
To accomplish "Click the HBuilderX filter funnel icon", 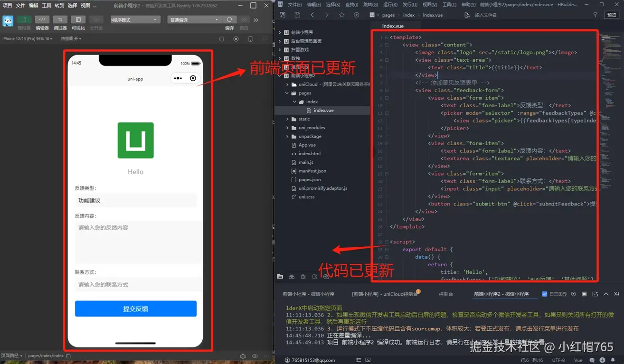I will click(595, 15).
